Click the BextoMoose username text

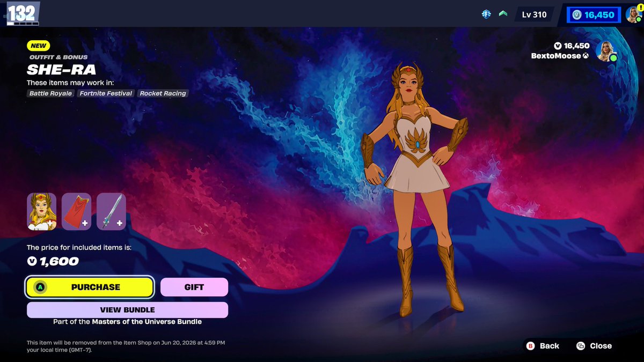point(556,56)
